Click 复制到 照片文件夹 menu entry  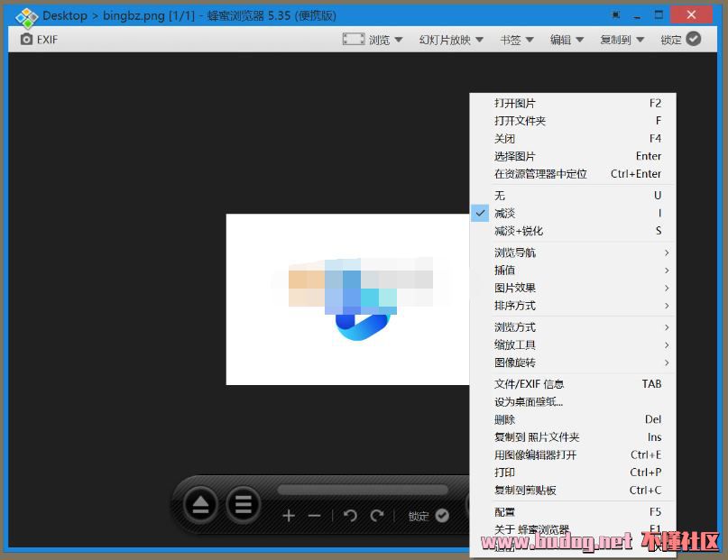click(x=573, y=437)
